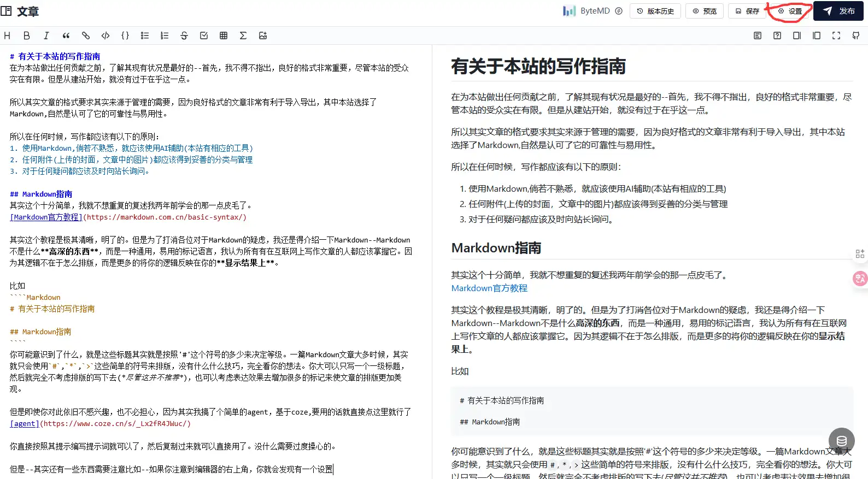Click the preview code block sample
Screen dimensions: 868x479
click(652, 411)
